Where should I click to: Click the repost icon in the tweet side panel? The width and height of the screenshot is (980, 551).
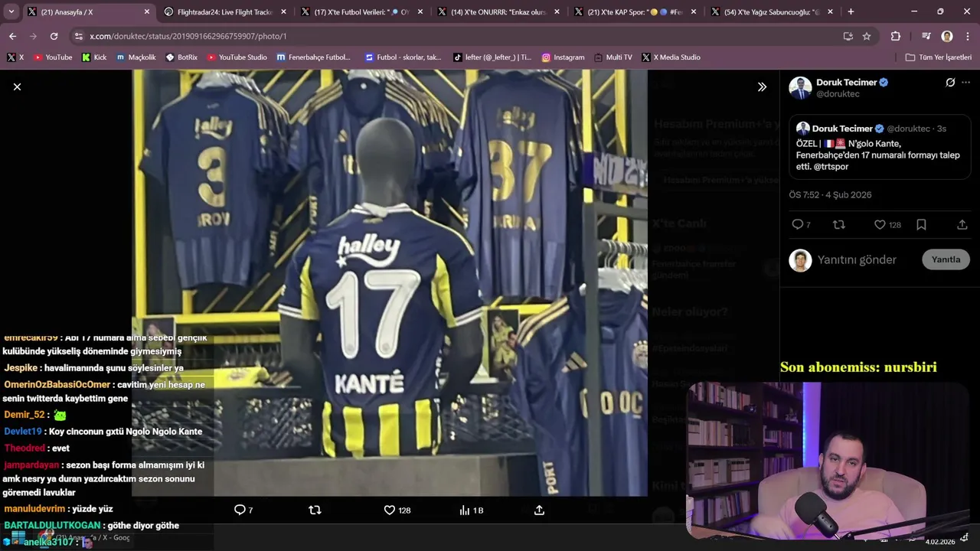click(x=838, y=224)
